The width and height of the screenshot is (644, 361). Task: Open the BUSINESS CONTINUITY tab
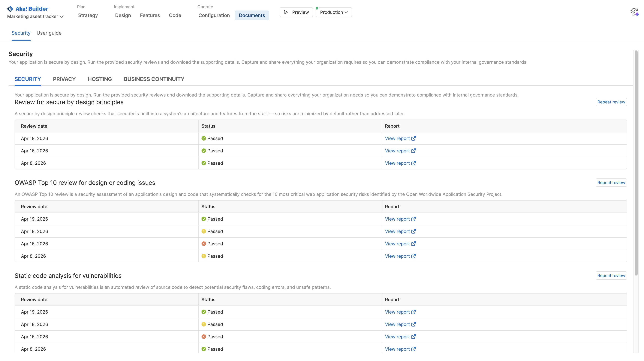[154, 79]
